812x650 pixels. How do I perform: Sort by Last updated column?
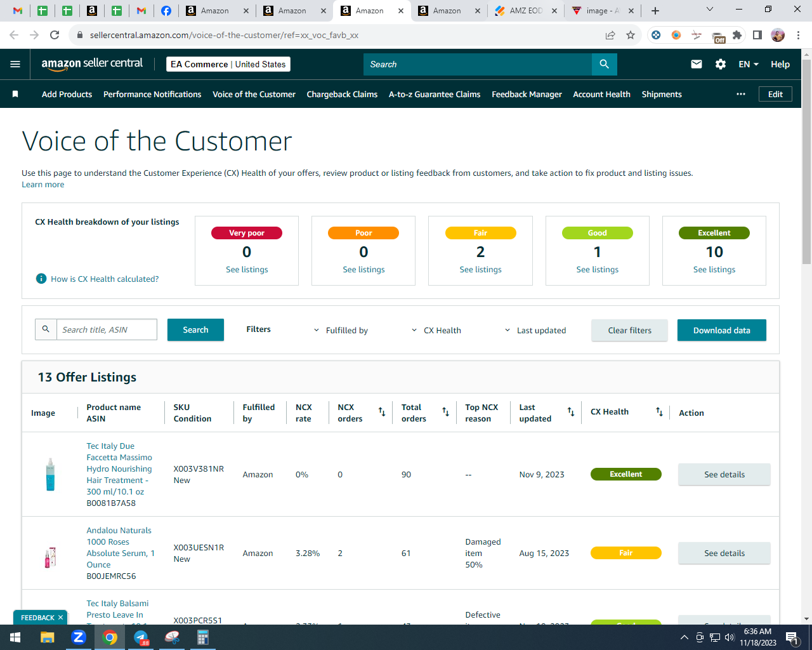tap(571, 412)
